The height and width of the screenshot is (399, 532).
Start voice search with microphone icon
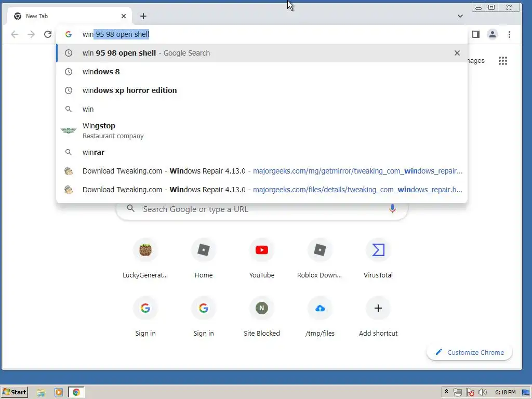[x=393, y=209]
